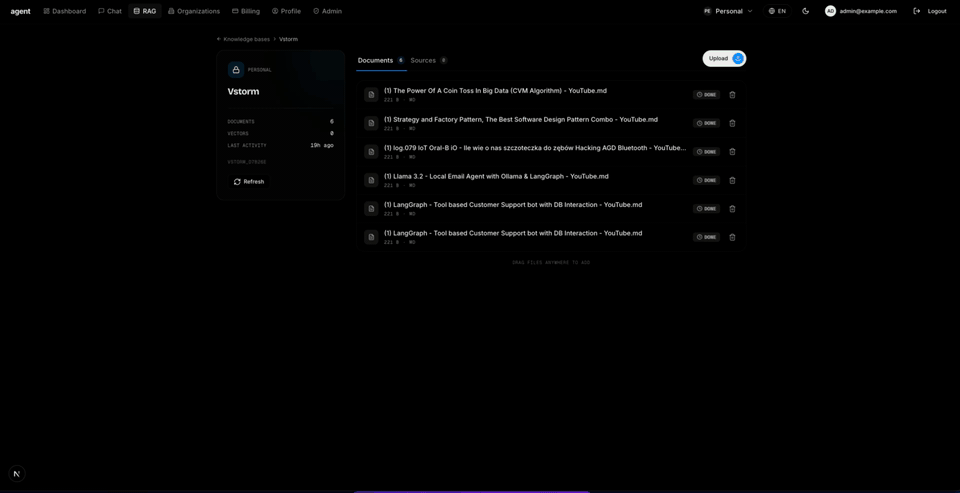The height and width of the screenshot is (493, 960).
Task: Click DONE badge on Llama 3.2 Email Agent row
Action: 707,180
